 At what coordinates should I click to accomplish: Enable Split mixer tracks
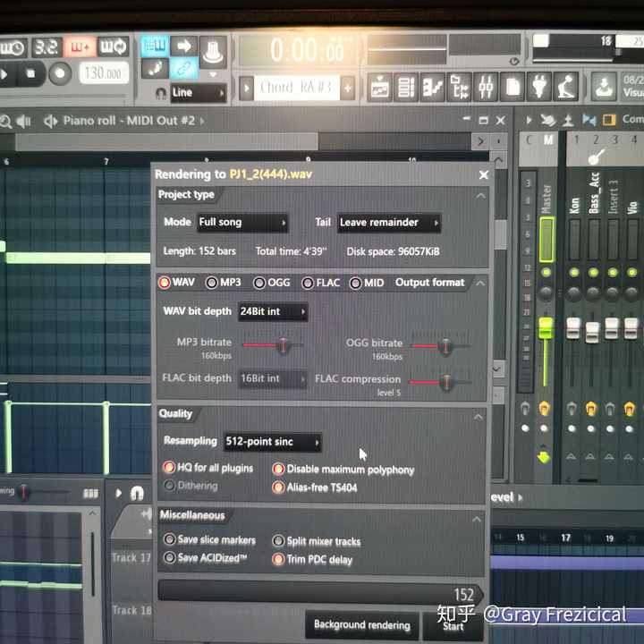click(317, 541)
